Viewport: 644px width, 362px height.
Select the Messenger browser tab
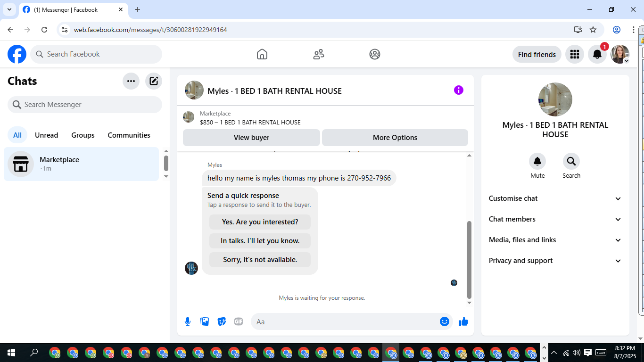coord(73,10)
